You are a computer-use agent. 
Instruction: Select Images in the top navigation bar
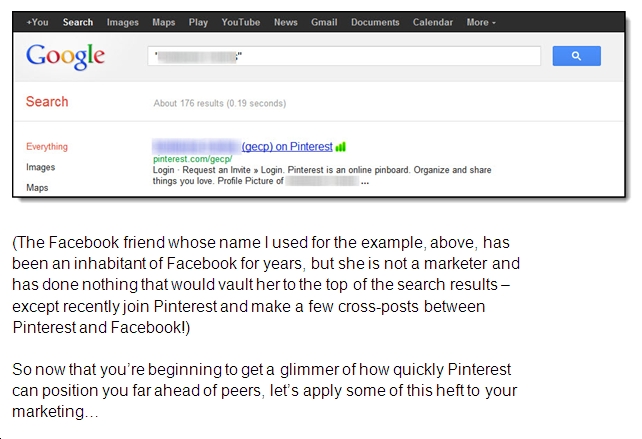coord(122,22)
